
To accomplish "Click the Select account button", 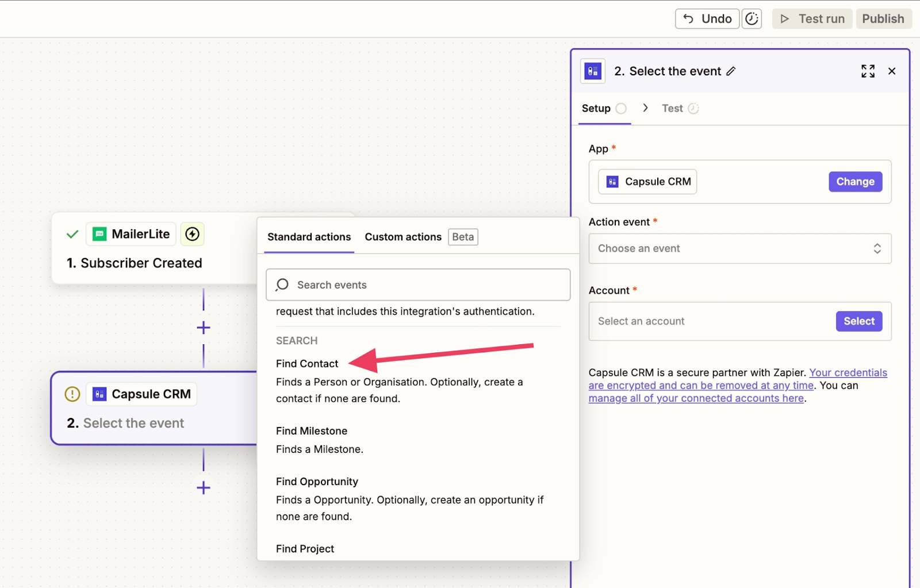I will (859, 321).
